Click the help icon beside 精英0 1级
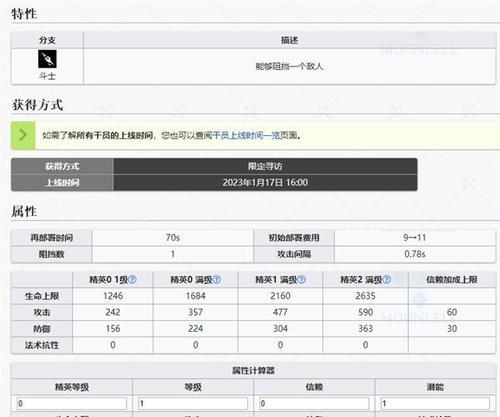 pos(132,279)
